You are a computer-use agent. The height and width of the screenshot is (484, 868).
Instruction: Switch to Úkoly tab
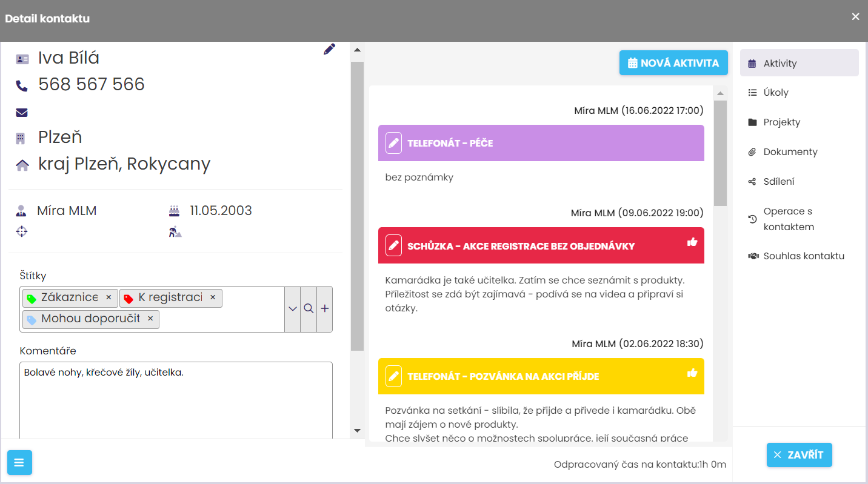pos(776,93)
